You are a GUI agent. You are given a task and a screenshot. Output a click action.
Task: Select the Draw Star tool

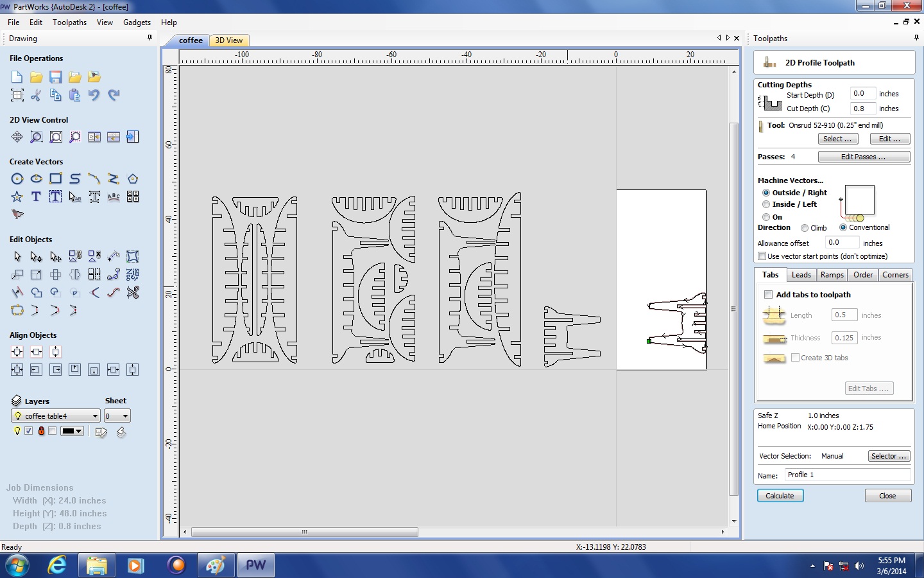pyautogui.click(x=17, y=197)
